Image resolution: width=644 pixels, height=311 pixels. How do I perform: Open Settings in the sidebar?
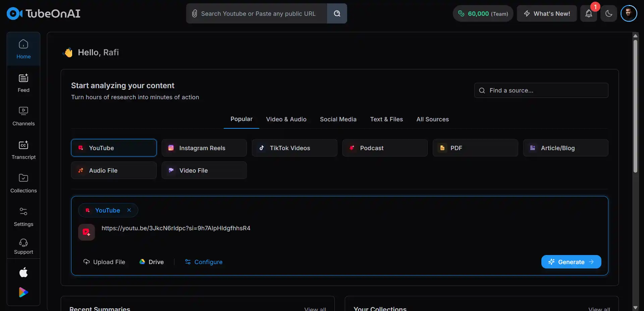23,217
